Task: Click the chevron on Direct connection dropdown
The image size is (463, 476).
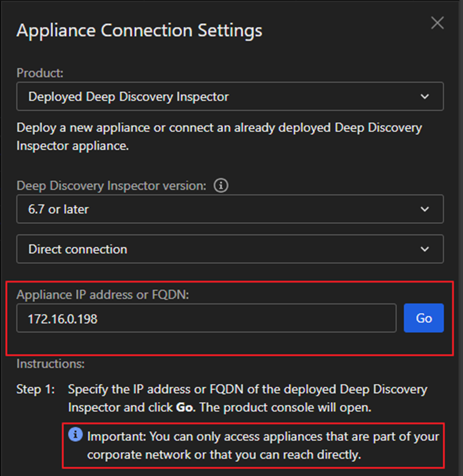Action: click(425, 249)
